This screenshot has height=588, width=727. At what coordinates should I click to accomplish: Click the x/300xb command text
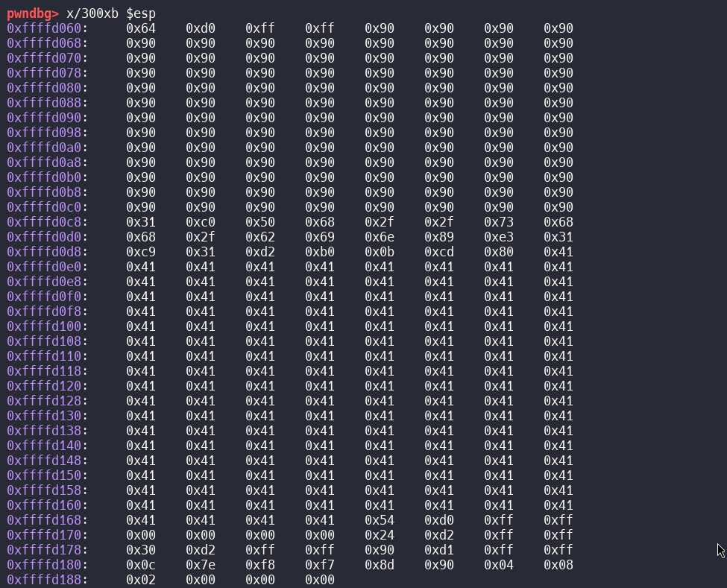pos(92,13)
